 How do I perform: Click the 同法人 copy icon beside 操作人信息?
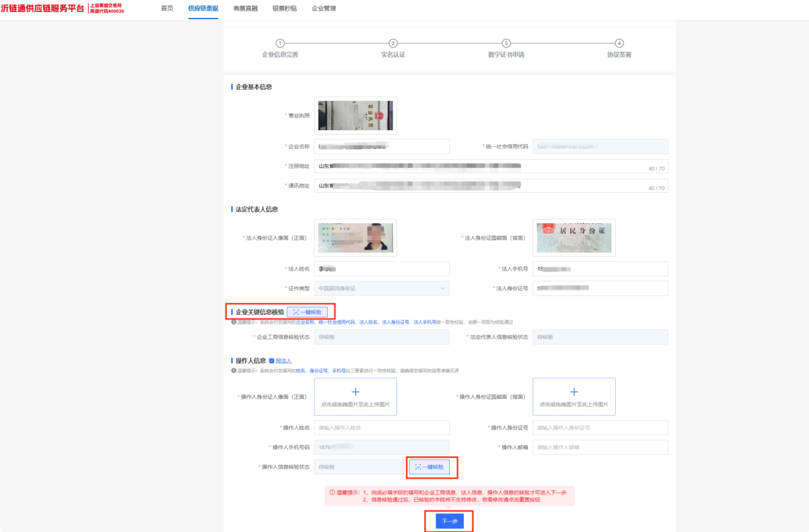coord(272,361)
